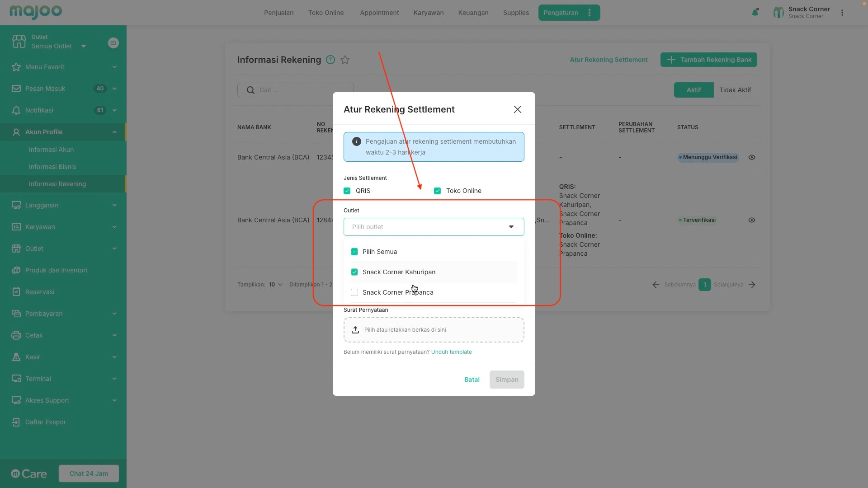Uncheck the QRIS settlement checkbox

click(347, 191)
